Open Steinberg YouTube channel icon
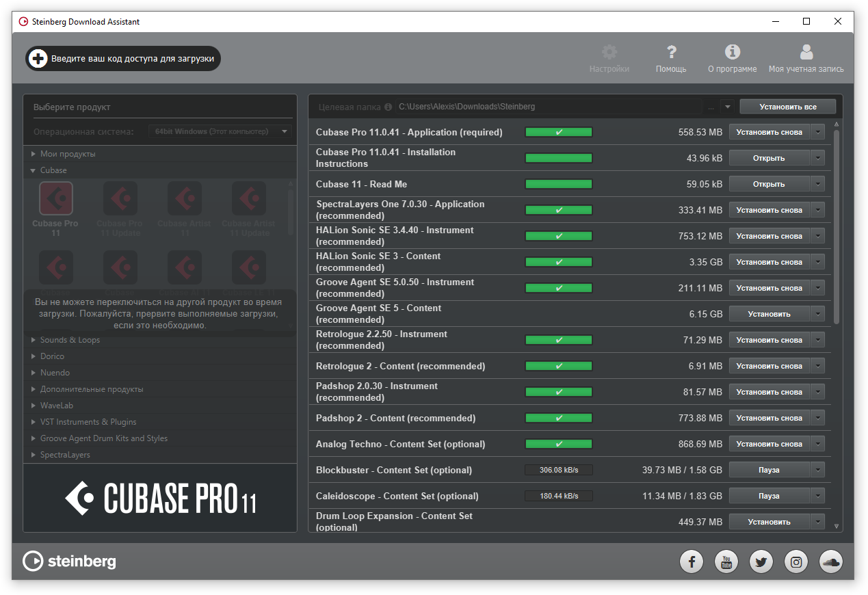Viewport: 868px width, 595px height. point(726,562)
